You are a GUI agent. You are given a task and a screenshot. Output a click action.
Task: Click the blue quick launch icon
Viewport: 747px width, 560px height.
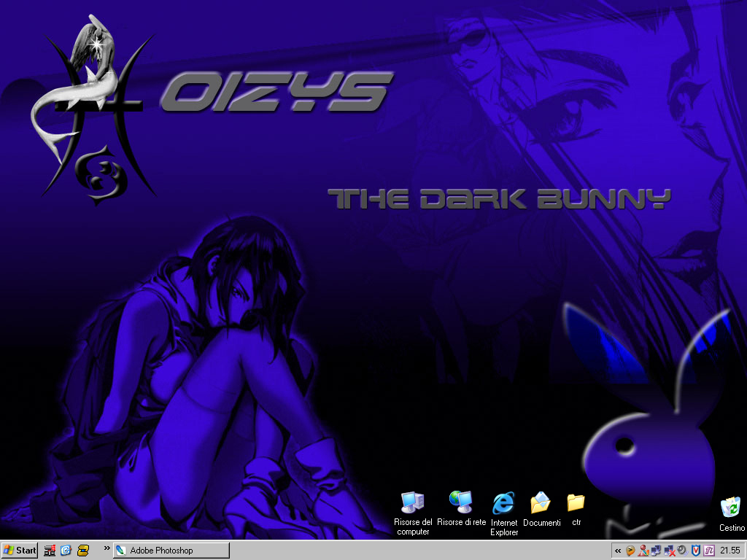click(66, 551)
